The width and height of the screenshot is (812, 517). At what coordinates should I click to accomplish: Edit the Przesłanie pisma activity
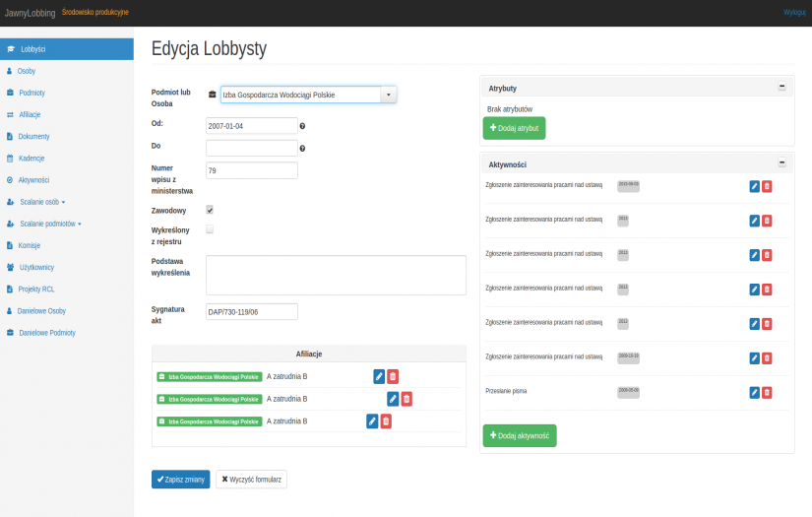(x=755, y=393)
